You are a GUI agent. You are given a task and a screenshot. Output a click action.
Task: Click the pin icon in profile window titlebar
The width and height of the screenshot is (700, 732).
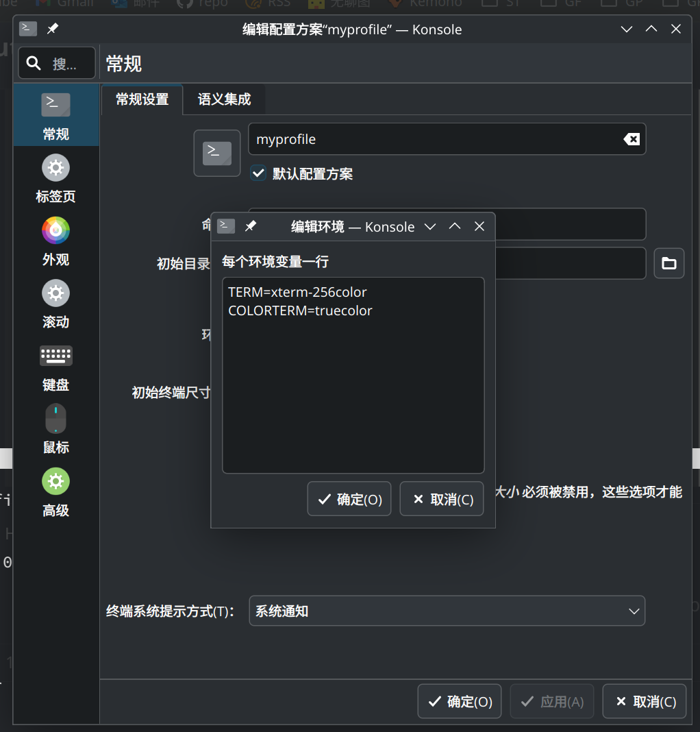pyautogui.click(x=53, y=29)
